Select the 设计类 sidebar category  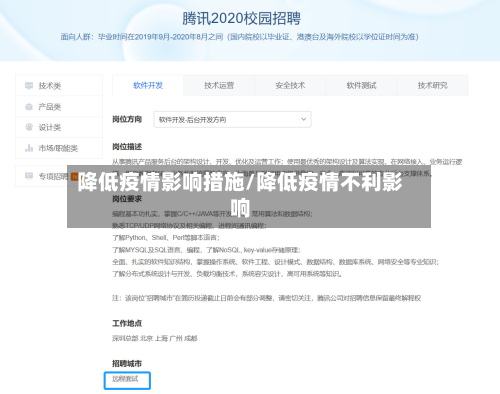coord(59,127)
